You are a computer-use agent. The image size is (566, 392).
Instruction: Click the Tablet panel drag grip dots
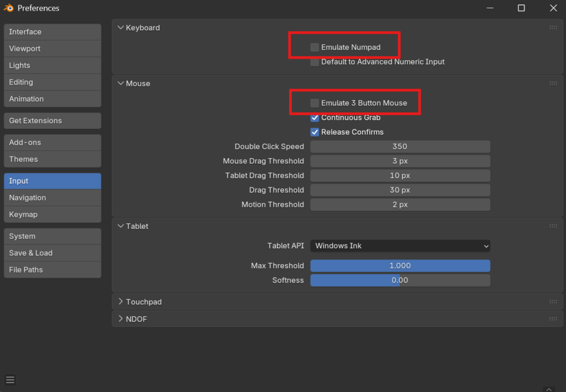[553, 226]
